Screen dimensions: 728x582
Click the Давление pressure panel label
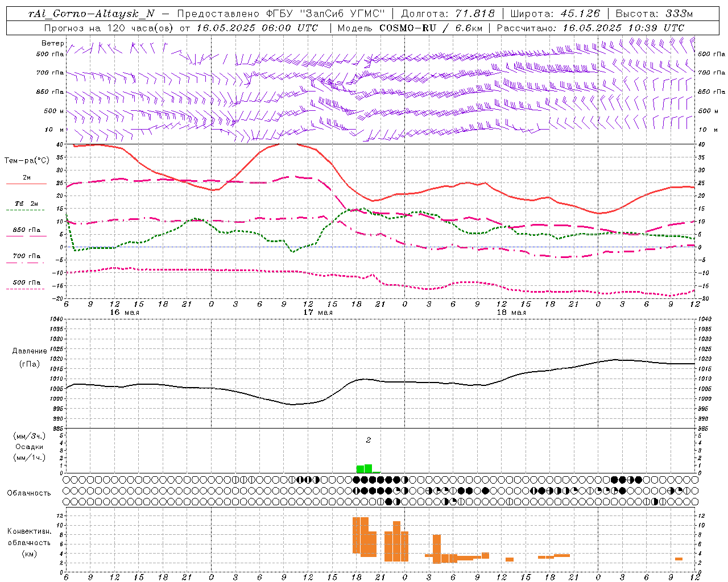[30, 351]
